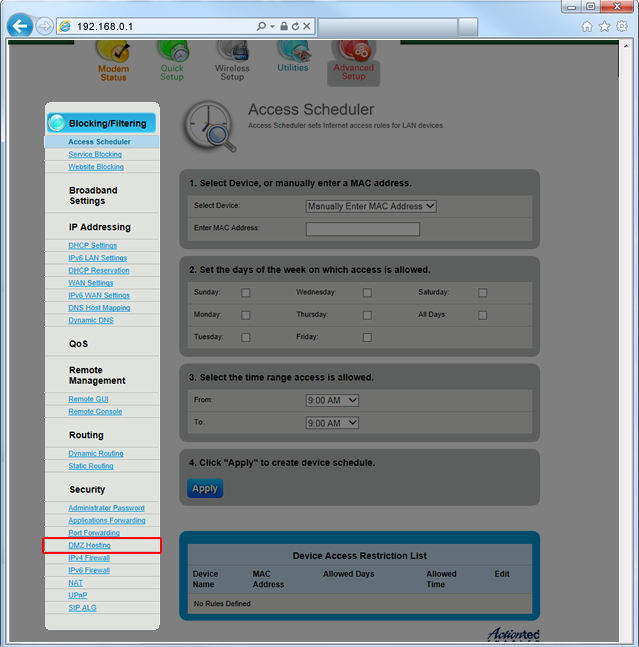Open the Favorites star icon
This screenshot has width=639, height=647.
604,26
